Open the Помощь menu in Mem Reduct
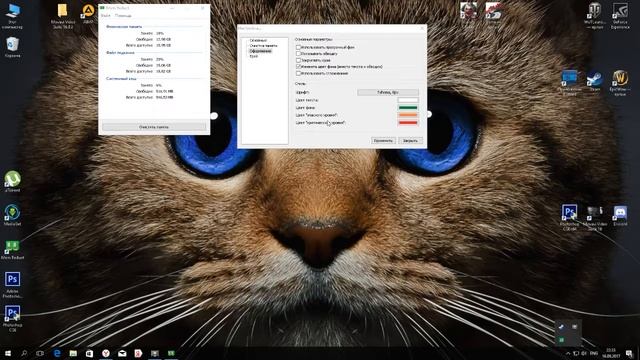Viewport: 640px width, 360px height. tap(123, 16)
